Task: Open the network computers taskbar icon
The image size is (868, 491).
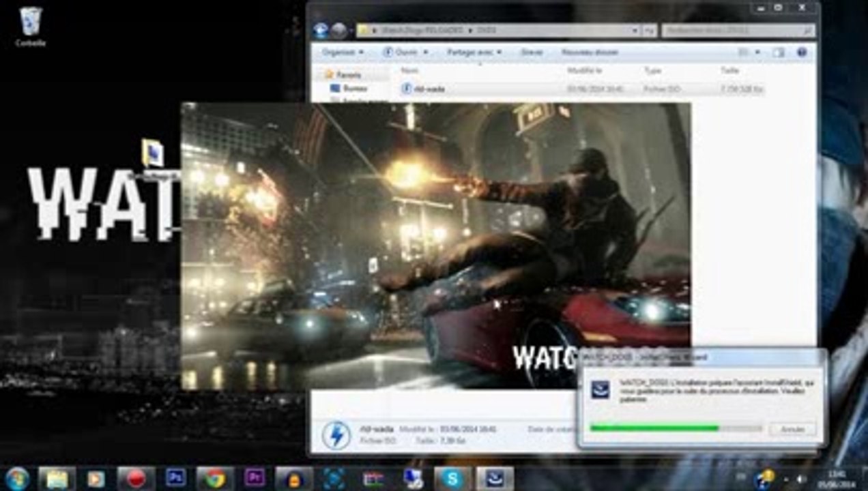Action: 413,479
